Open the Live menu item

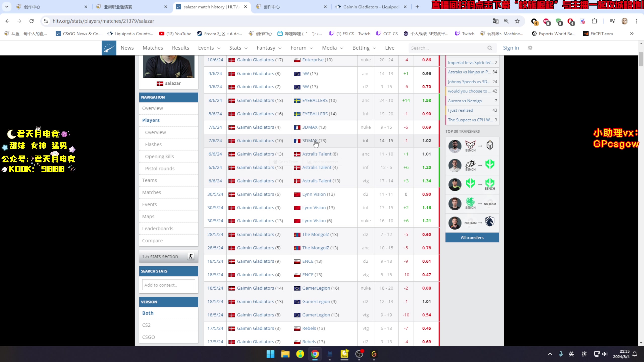click(390, 48)
